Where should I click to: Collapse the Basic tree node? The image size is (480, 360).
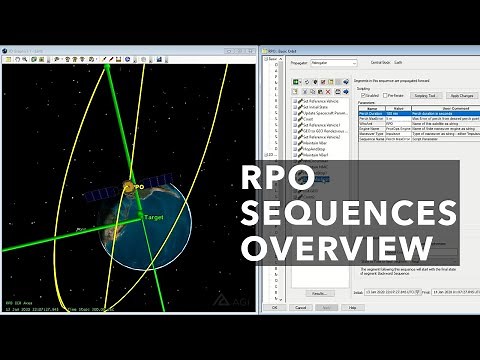tap(266, 59)
